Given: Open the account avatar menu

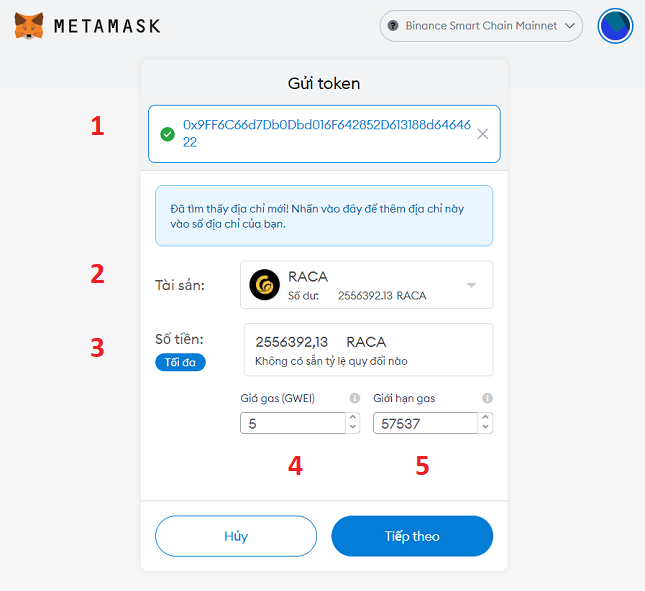Looking at the screenshot, I should [x=615, y=26].
